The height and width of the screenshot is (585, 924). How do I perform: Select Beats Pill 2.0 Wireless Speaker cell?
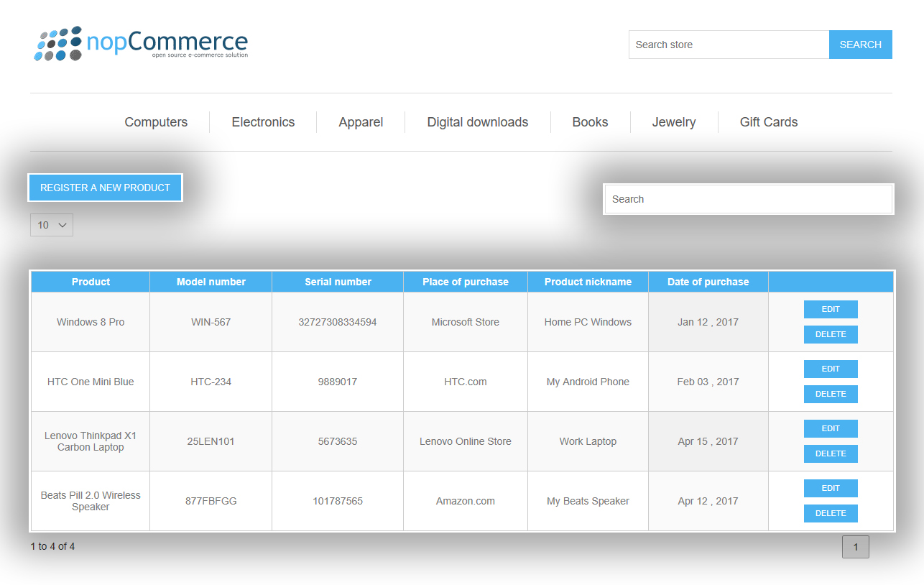(91, 501)
